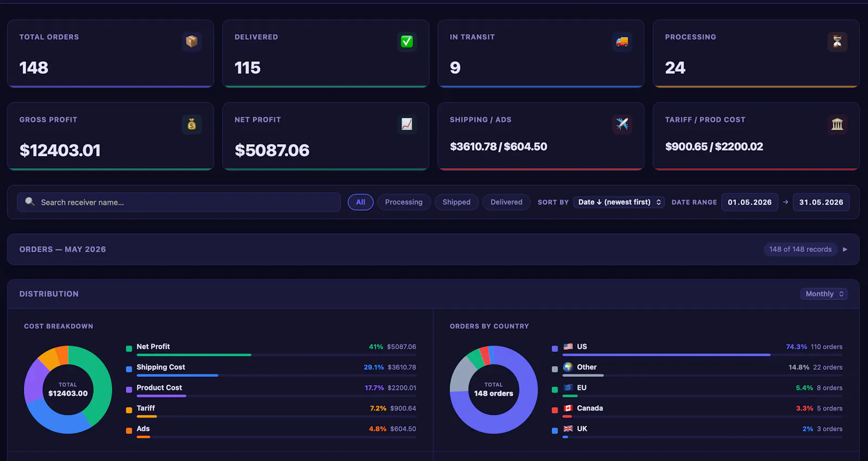Click the 17.7% $2200.01 text
The width and height of the screenshot is (868, 461).
(391, 388)
